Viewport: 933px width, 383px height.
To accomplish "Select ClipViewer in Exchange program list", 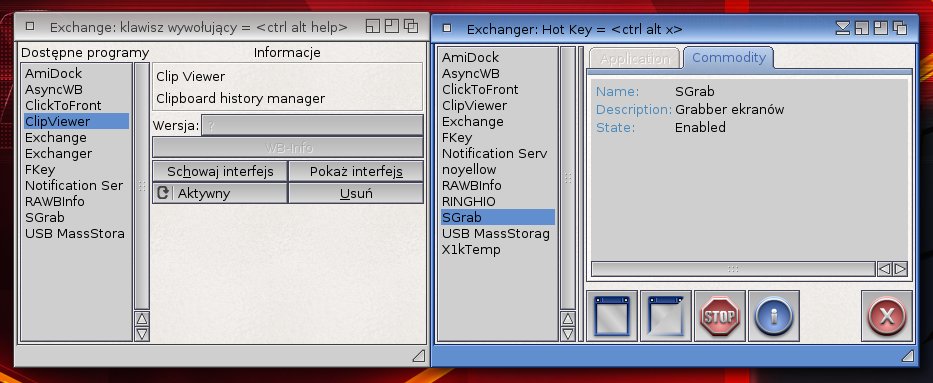I will pos(76,121).
